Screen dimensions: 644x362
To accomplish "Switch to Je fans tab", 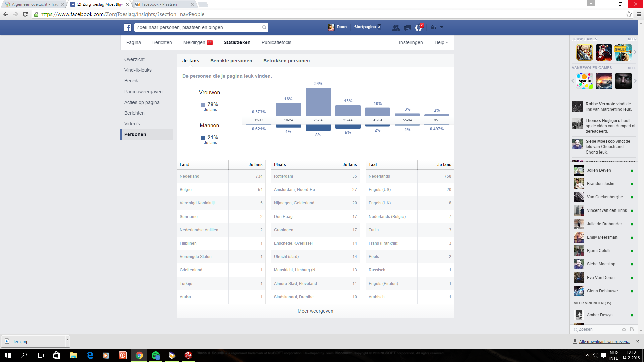I will coord(191,61).
